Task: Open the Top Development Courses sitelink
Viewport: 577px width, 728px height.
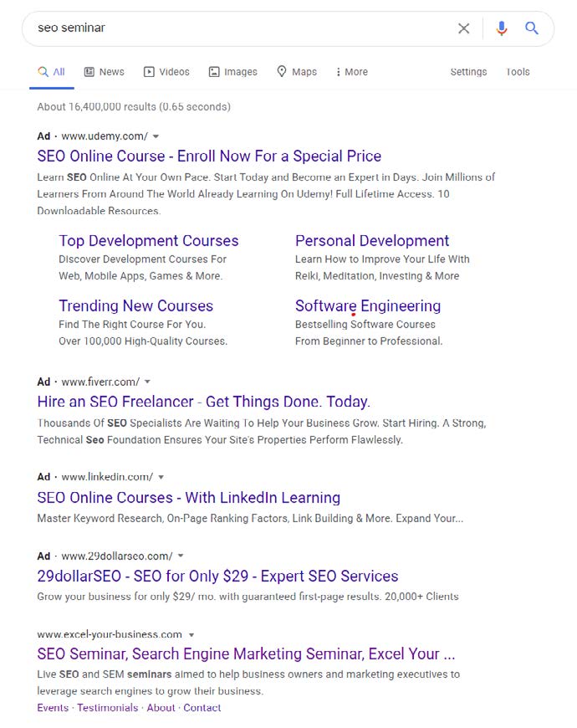Action: click(x=148, y=240)
